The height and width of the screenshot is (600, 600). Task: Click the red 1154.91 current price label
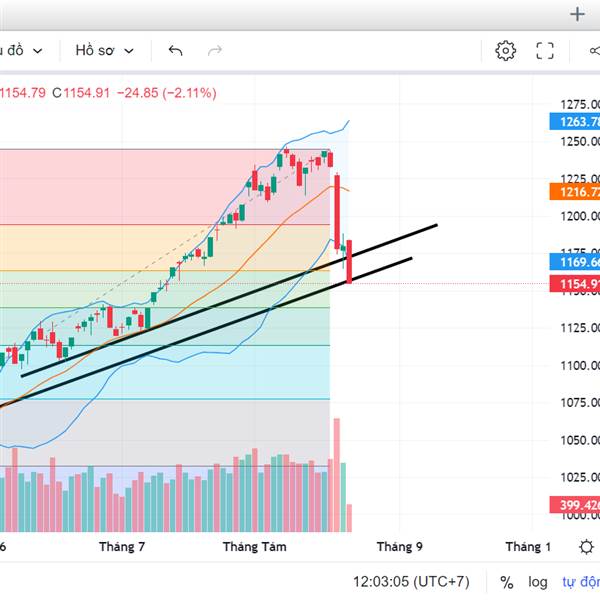coord(575,284)
